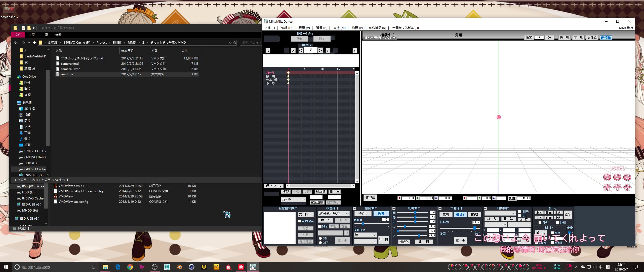Toggle 顯示 checkbox in 附件操作 panel
Image resolution: width=644 pixels, height=272 pixels.
519,212
